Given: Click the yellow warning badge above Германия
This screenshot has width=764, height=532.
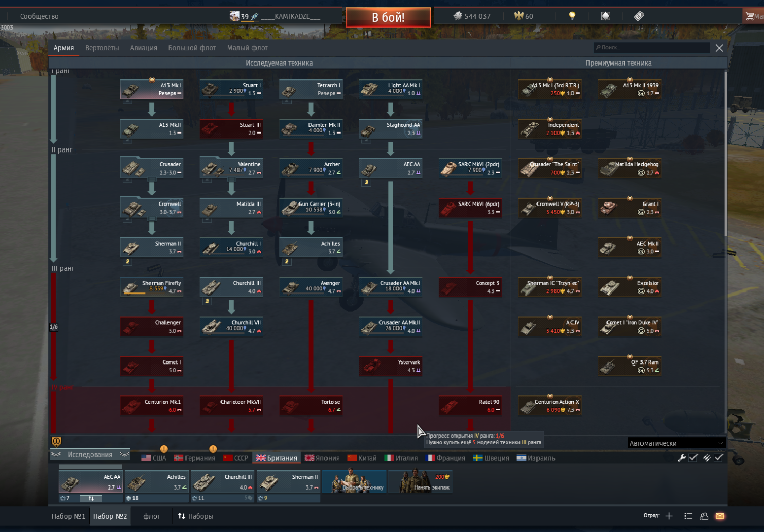Looking at the screenshot, I should tap(213, 449).
